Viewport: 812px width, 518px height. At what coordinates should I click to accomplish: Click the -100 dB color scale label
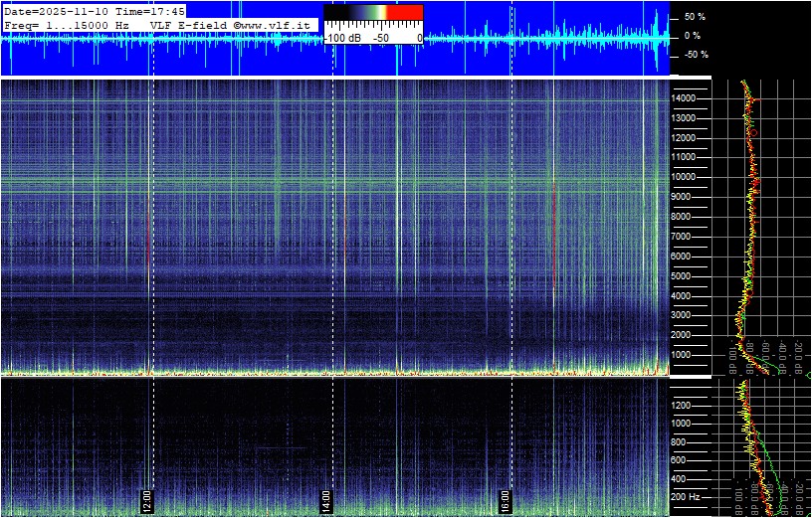[342, 38]
